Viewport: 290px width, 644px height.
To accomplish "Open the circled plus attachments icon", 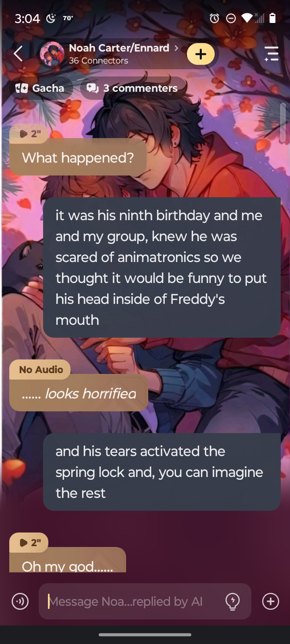I will (271, 601).
